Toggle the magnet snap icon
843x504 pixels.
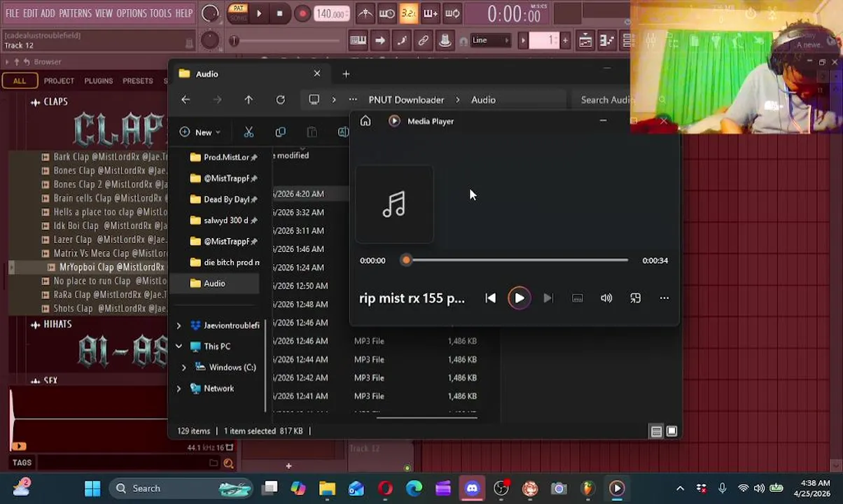click(463, 41)
